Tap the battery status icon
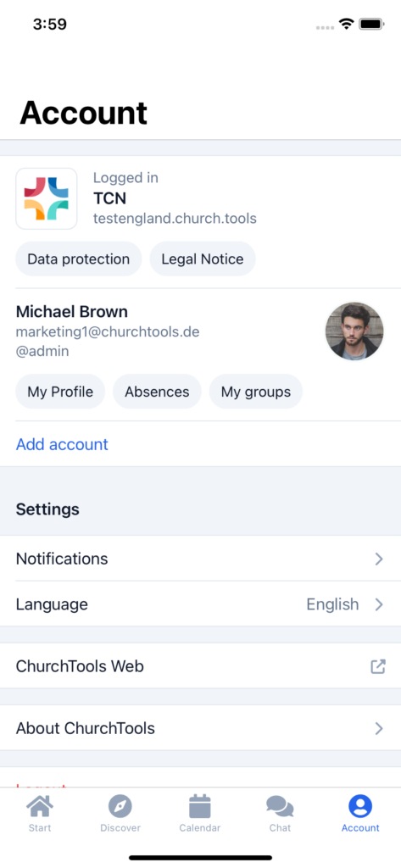 tap(371, 25)
